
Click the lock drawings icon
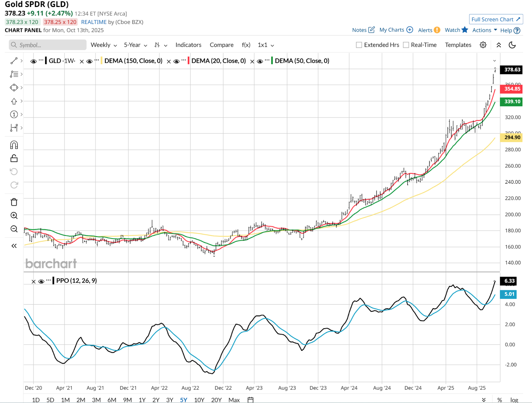(14, 158)
